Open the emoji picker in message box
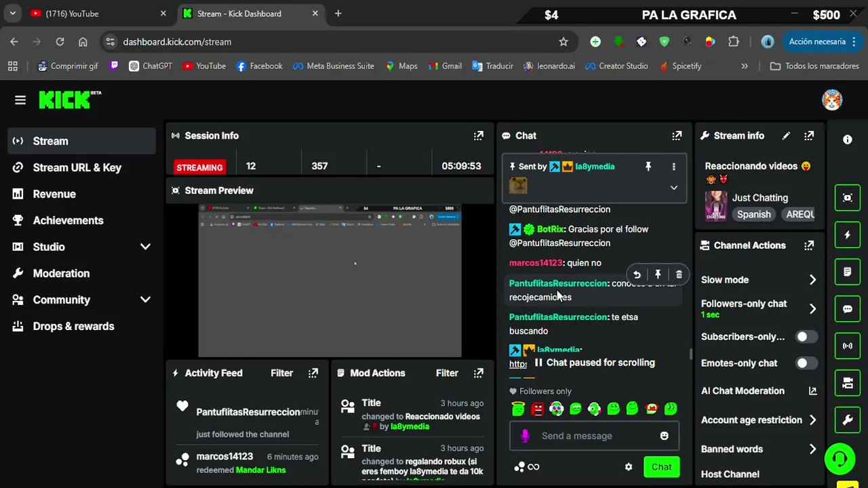The width and height of the screenshot is (868, 488). [x=665, y=436]
